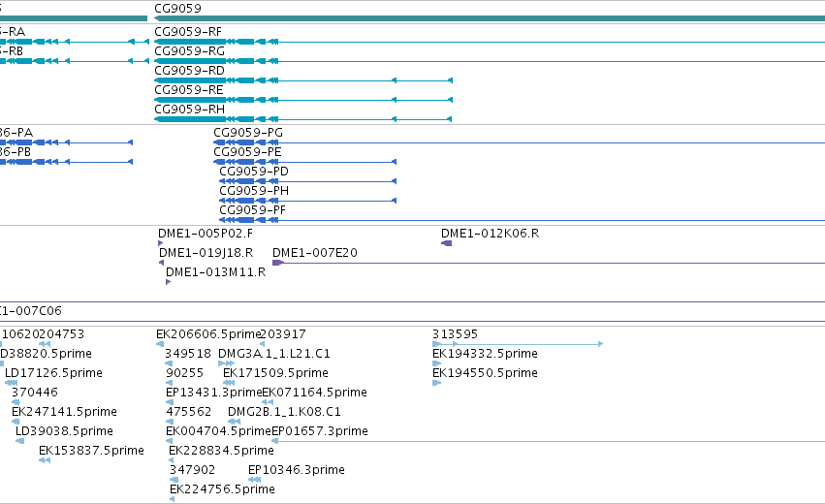Select the EK224756.5prime label
This screenshot has width=825, height=504.
(222, 489)
